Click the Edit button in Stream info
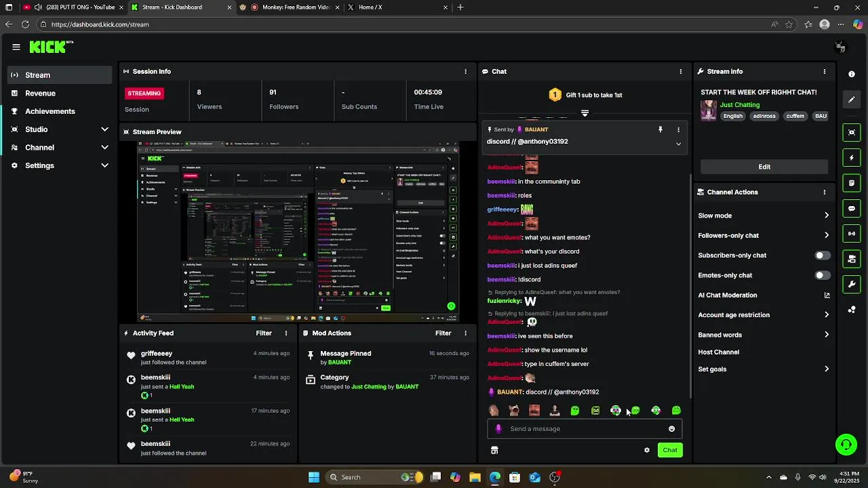This screenshot has width=868, height=488. click(x=764, y=167)
